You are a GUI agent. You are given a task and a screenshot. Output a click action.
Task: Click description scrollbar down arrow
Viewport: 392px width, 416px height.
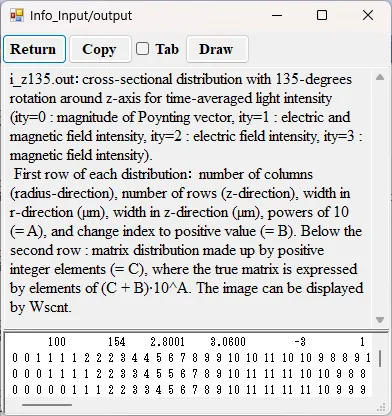pyautogui.click(x=380, y=320)
